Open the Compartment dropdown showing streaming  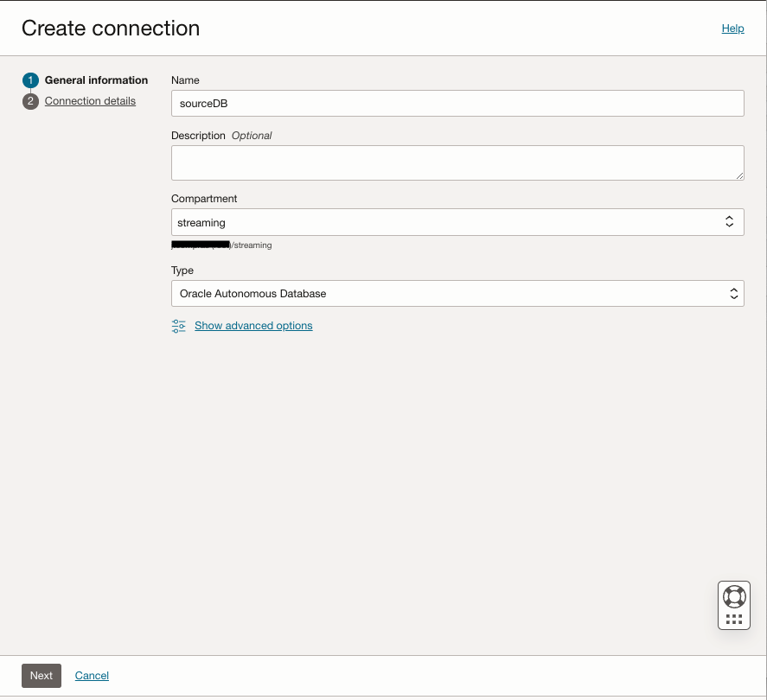[x=457, y=222]
